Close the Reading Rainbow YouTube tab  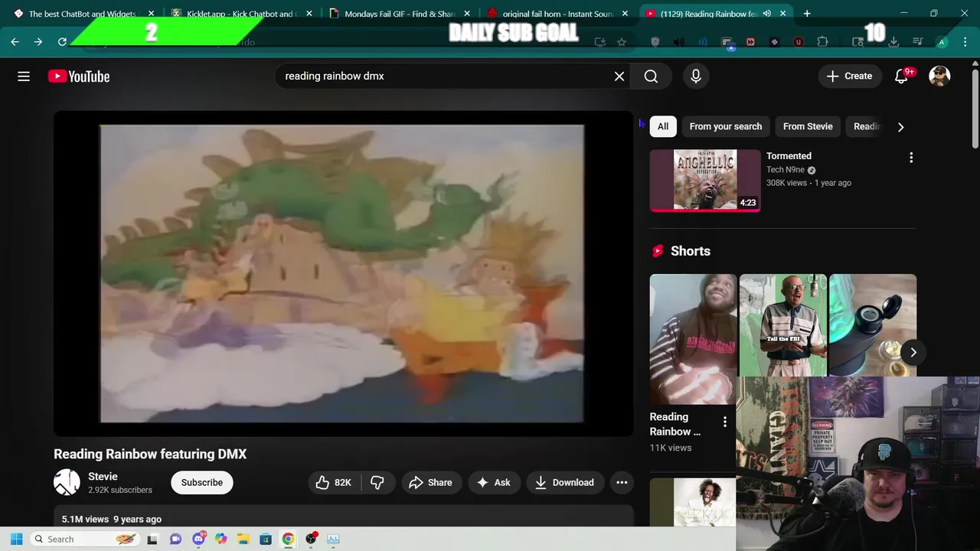tap(783, 13)
